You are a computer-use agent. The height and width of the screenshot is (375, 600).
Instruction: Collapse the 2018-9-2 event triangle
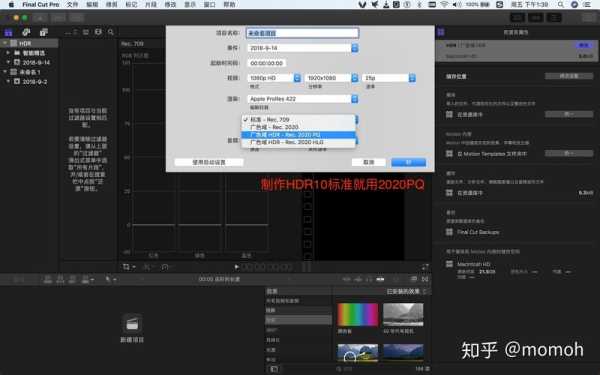[x=8, y=81]
